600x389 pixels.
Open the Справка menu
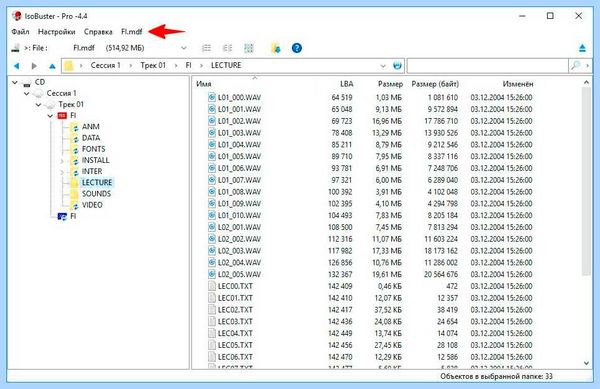pos(98,32)
